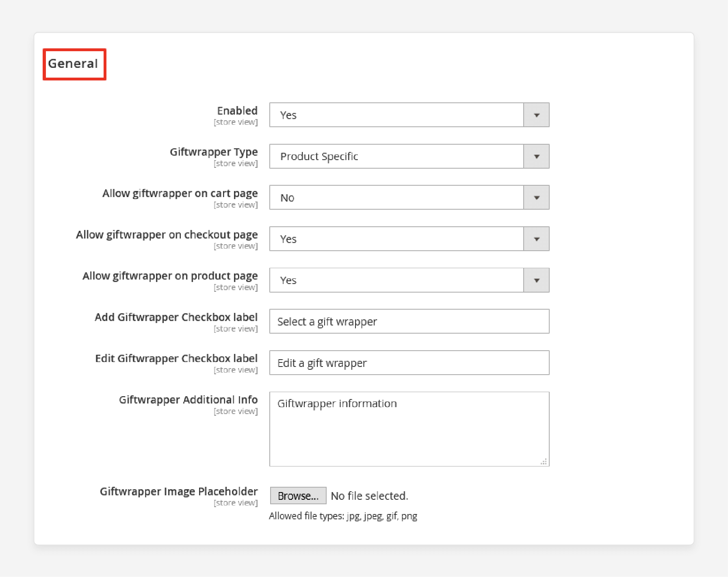Click the 'Giftwrapper Additional Info' label
The width and height of the screenshot is (728, 577).
coord(188,400)
